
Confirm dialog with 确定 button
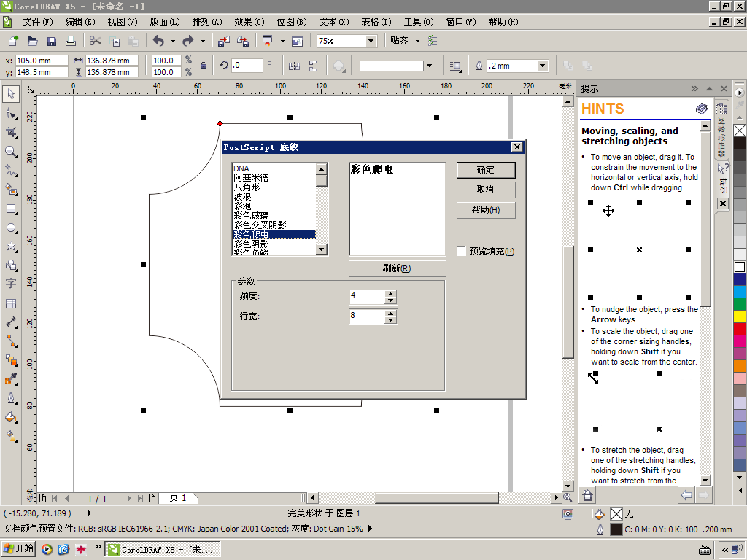click(x=485, y=170)
